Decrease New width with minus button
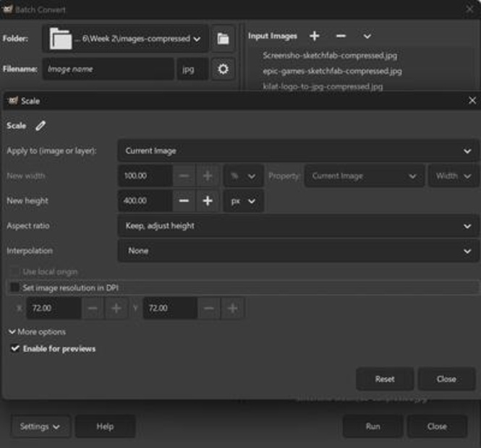Image resolution: width=481 pixels, height=448 pixels. coord(184,176)
